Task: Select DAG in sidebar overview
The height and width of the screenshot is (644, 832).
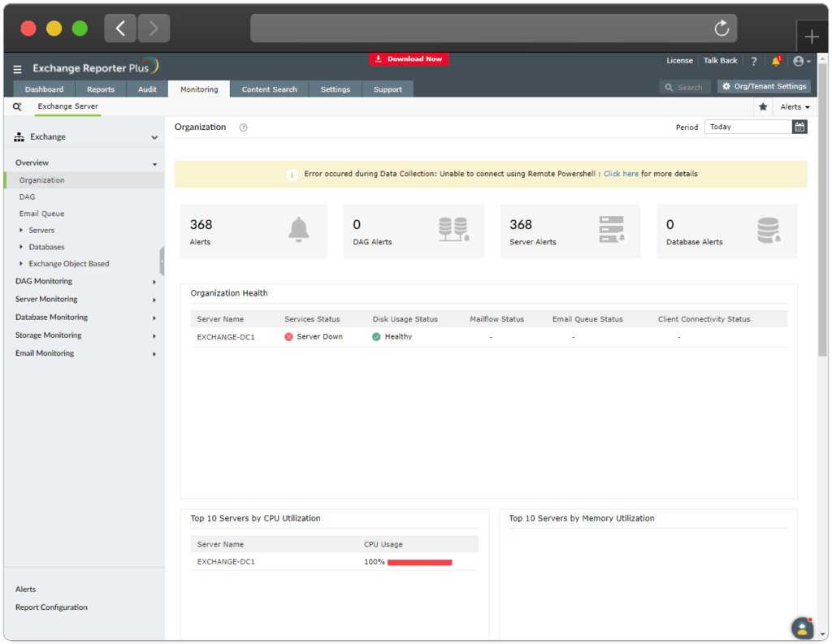Action: coord(27,197)
